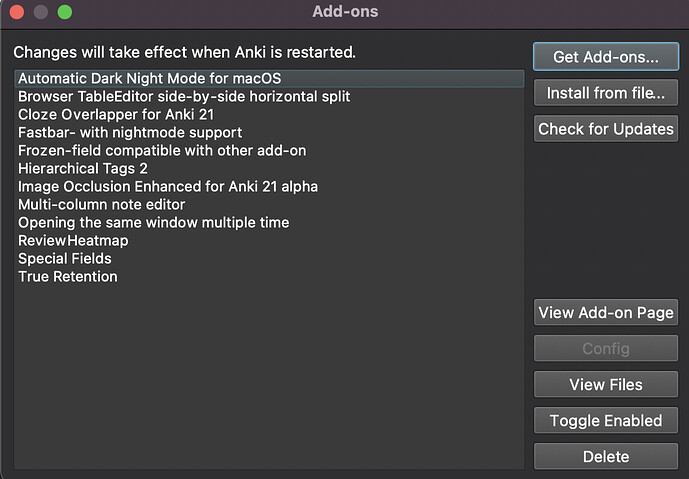
Task: Select Fastbar- with nightmode support
Action: (269, 132)
